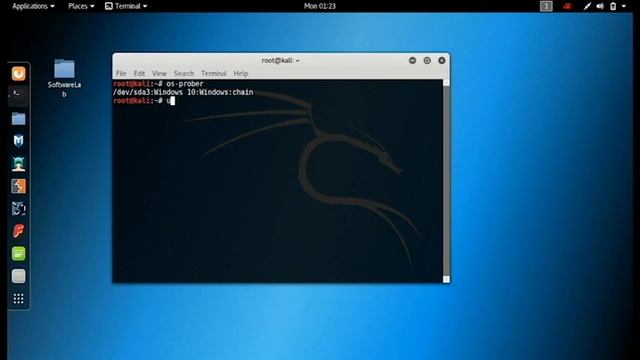Click /dev/sda3:Windows 10 output line
640x360 pixels.
point(183,92)
